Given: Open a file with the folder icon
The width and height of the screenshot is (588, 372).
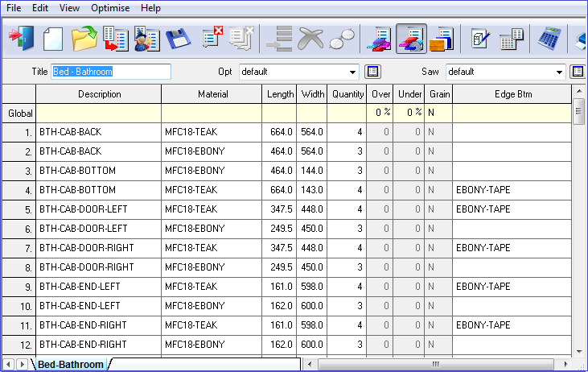Looking at the screenshot, I should click(x=84, y=39).
